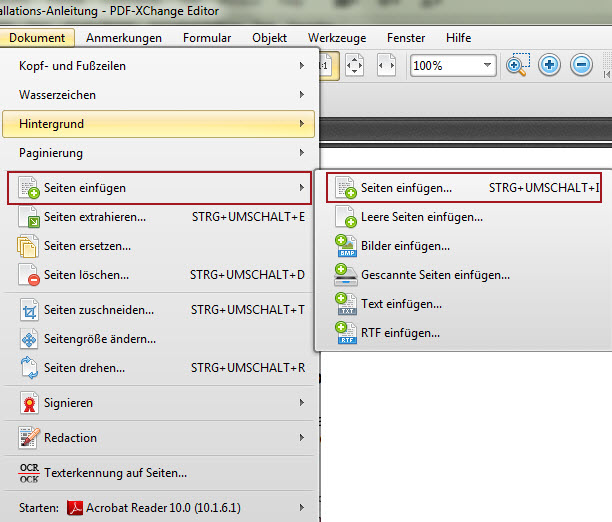Select RTF einfügen... in submenu
The image size is (612, 522).
464,333
